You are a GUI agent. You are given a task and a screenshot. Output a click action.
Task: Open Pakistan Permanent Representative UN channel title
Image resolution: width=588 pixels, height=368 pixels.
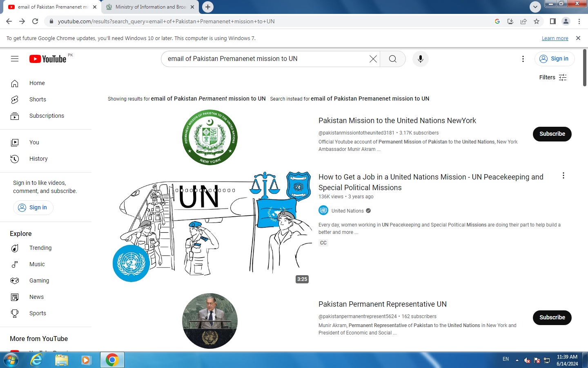383,304
